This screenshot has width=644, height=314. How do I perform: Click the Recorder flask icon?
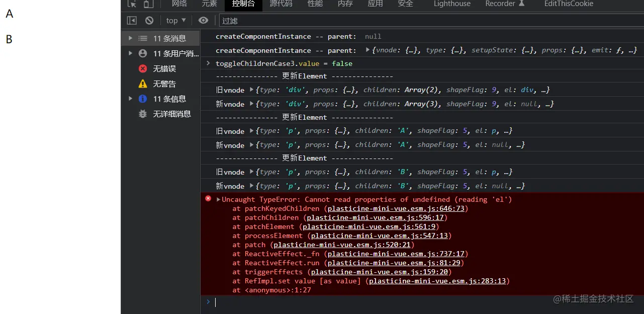point(521,4)
